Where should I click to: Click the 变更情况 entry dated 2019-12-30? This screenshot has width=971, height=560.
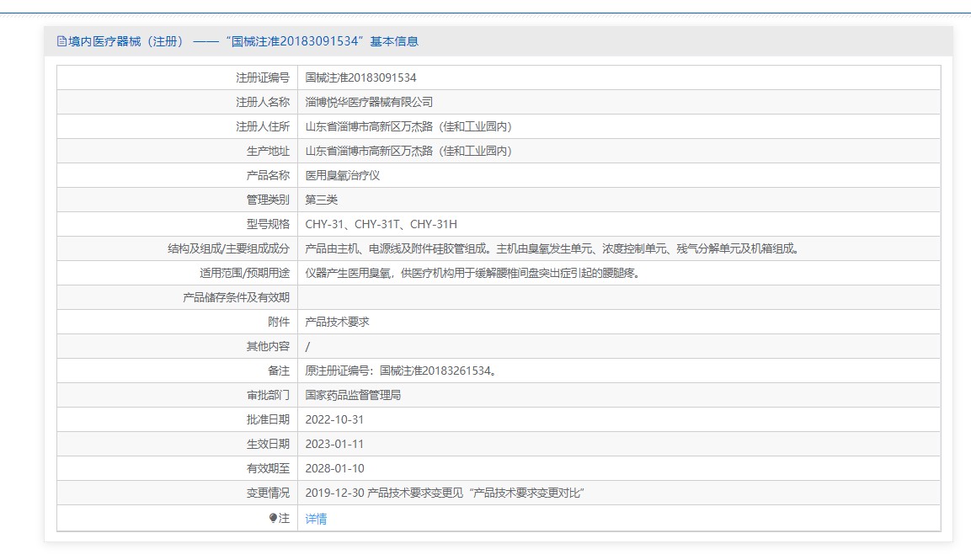coord(445,493)
